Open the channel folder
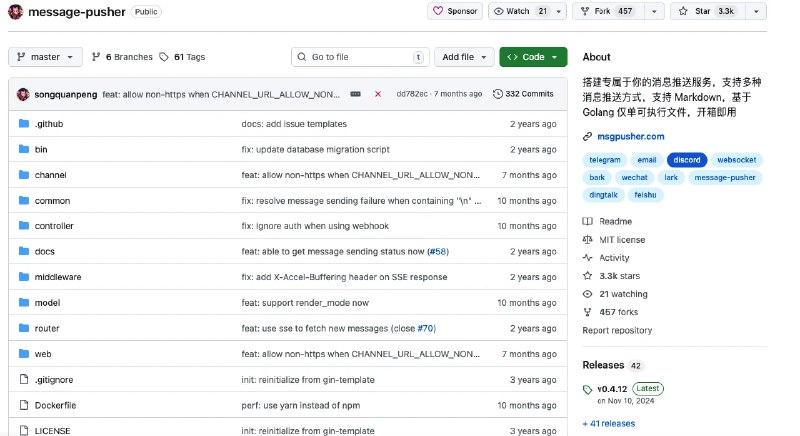The height and width of the screenshot is (436, 800). point(51,175)
